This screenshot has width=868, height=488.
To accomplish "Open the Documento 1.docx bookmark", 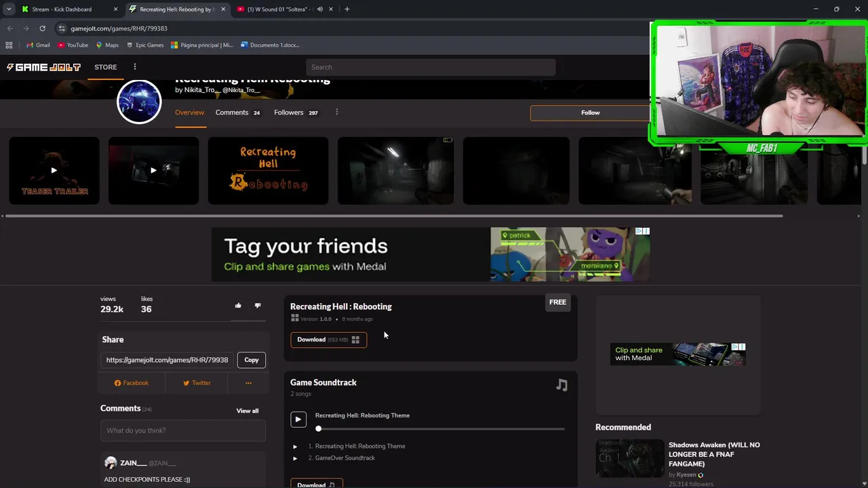I will 270,45.
